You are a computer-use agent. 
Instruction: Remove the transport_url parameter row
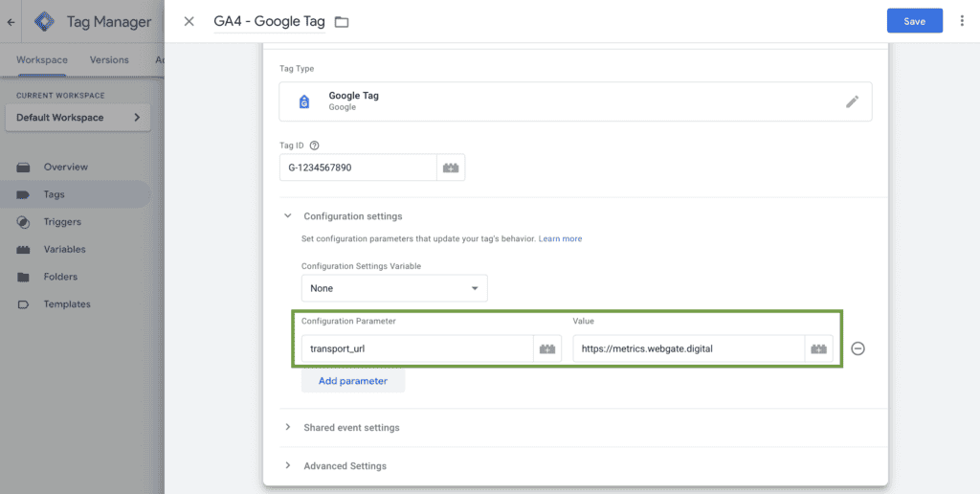(x=858, y=349)
